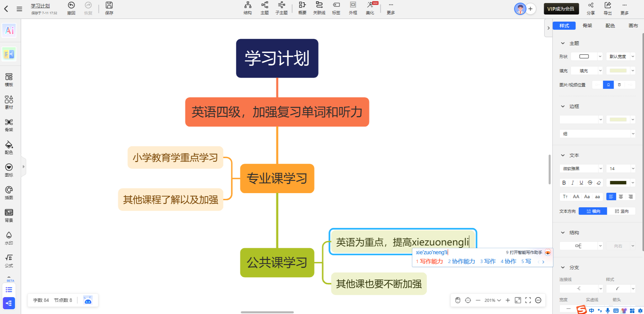Add a 标签 label
The height and width of the screenshot is (314, 644).
point(336,8)
